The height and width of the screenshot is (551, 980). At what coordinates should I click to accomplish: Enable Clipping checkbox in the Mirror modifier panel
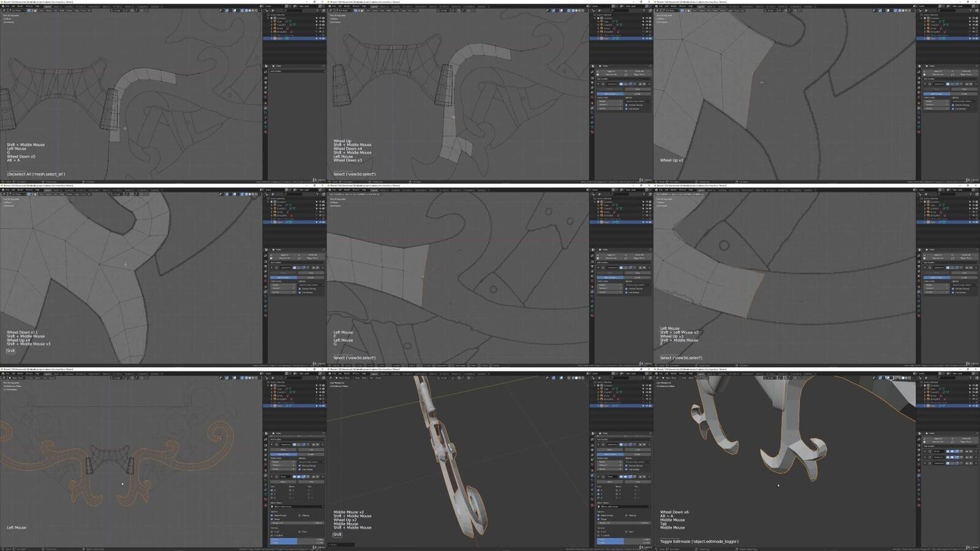(300, 515)
